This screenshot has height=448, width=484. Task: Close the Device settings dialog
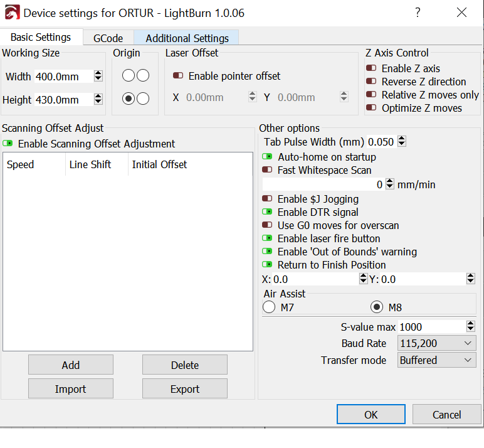(x=461, y=13)
